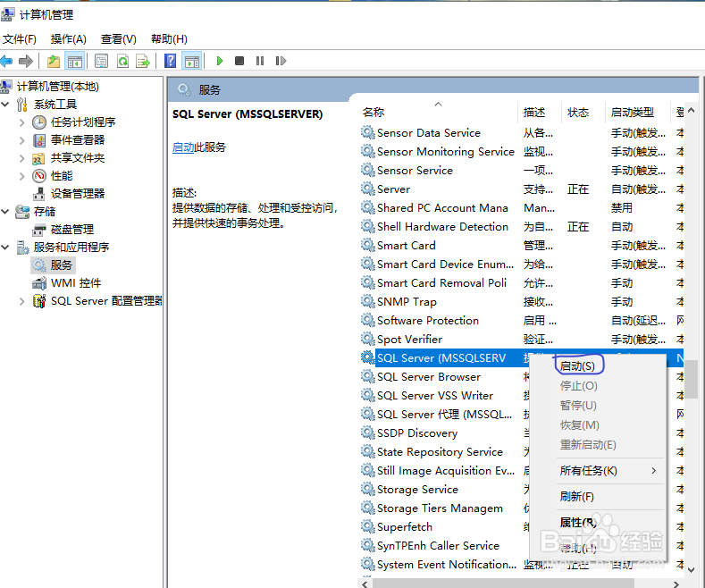Image resolution: width=705 pixels, height=588 pixels.
Task: Click the Stop service toolbar icon
Action: click(x=239, y=61)
